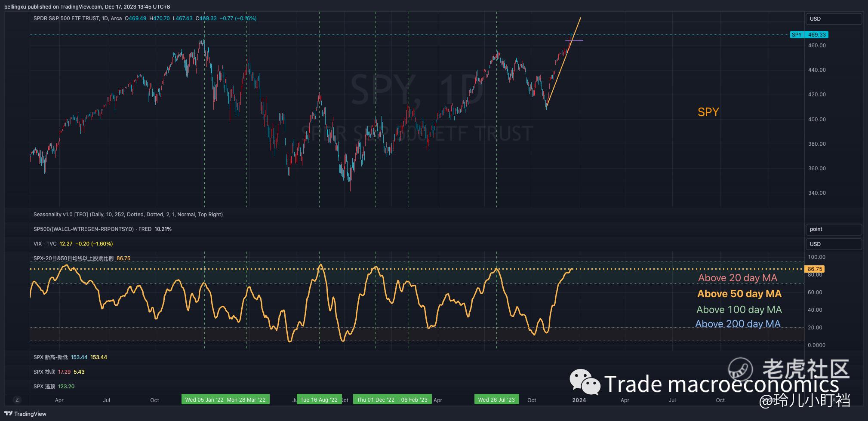Click the high value 'H470.70' in the legend
Viewport: 868px width, 421px height.
coord(160,18)
